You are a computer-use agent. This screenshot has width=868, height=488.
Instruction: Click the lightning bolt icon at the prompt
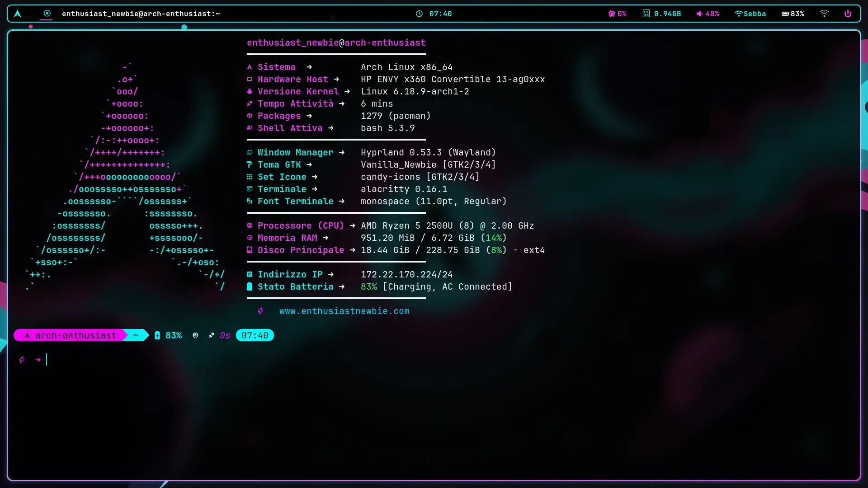(x=22, y=360)
